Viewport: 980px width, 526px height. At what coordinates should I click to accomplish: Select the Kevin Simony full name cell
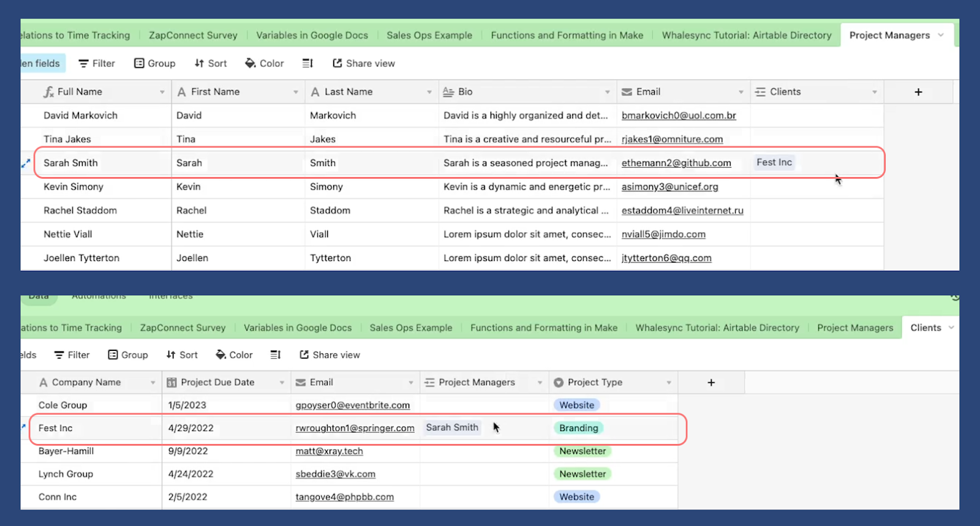96,187
